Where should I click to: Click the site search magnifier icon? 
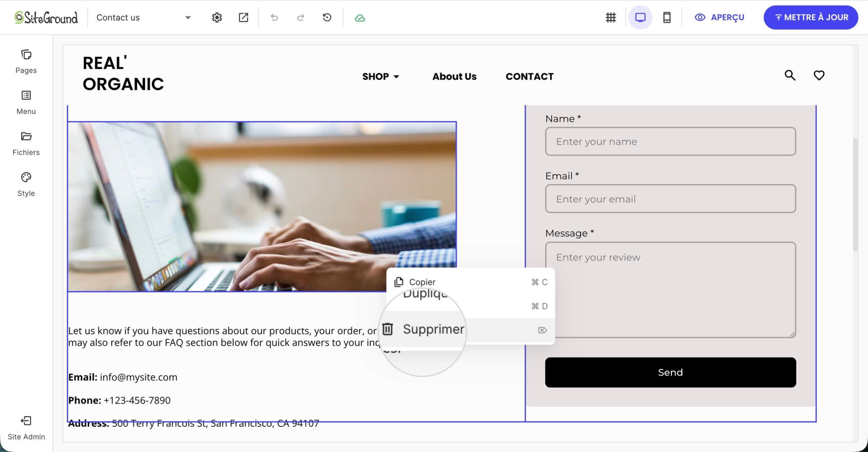[x=790, y=75]
